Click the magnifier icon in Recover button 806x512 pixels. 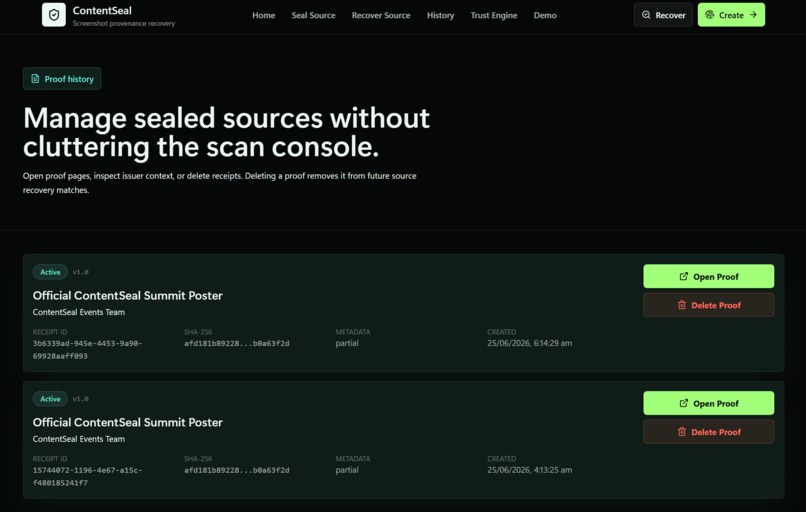tap(646, 15)
